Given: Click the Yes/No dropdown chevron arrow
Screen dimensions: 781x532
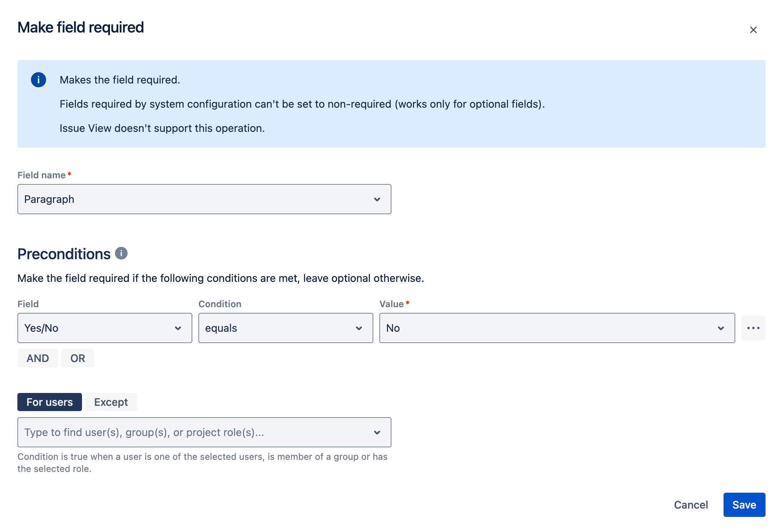Looking at the screenshot, I should pyautogui.click(x=178, y=328).
